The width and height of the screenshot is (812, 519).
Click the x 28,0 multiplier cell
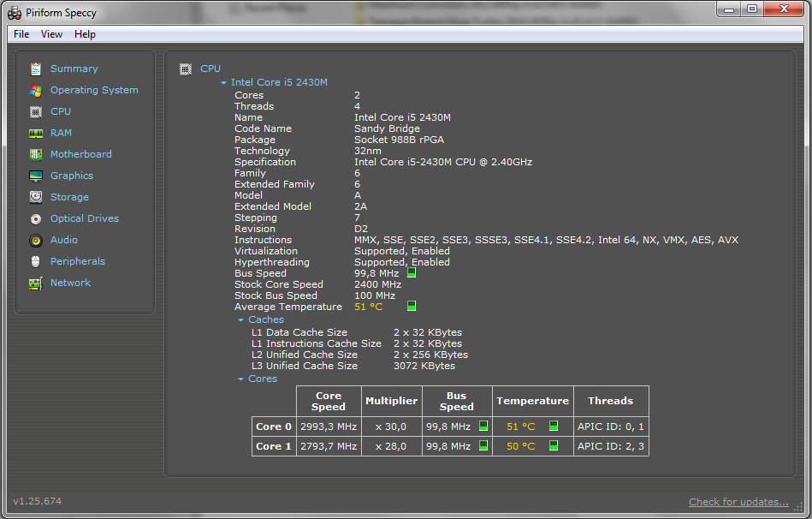pos(392,446)
